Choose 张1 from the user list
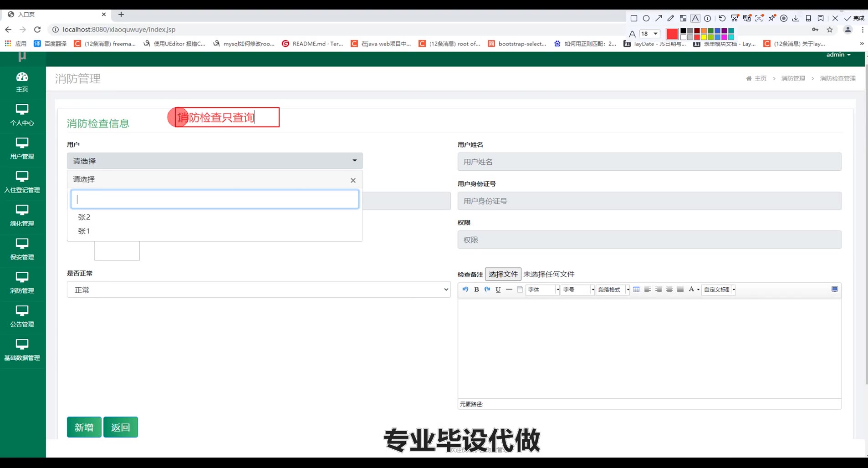This screenshot has height=468, width=868. pos(215,231)
